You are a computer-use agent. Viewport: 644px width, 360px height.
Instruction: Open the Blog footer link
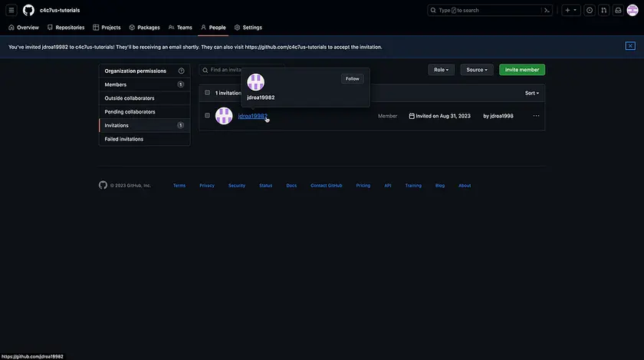tap(440, 186)
